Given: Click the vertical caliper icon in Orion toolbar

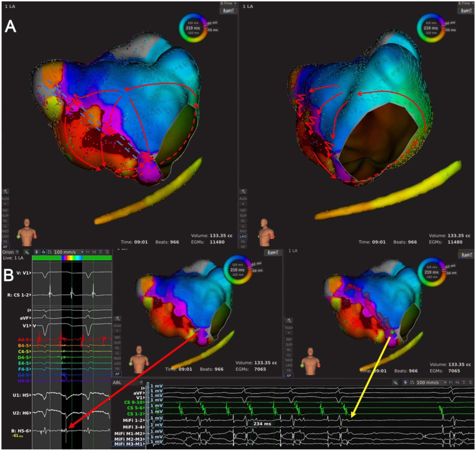Looking at the screenshot, I should point(101,252).
